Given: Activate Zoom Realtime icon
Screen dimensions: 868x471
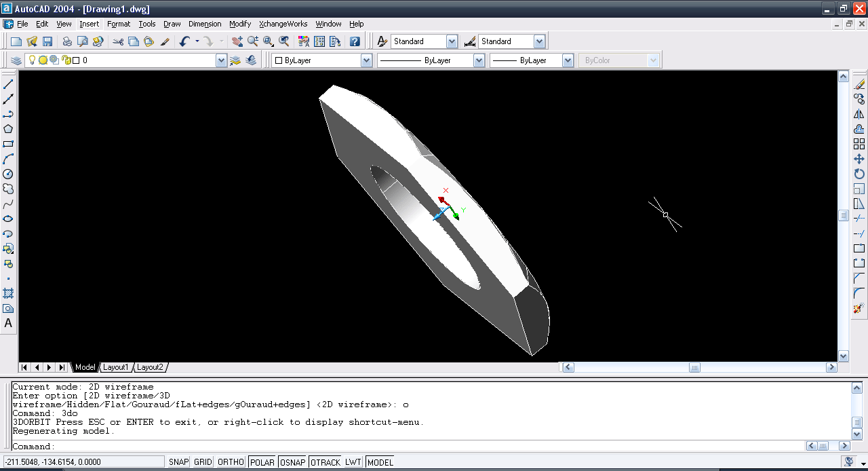Looking at the screenshot, I should 252,41.
